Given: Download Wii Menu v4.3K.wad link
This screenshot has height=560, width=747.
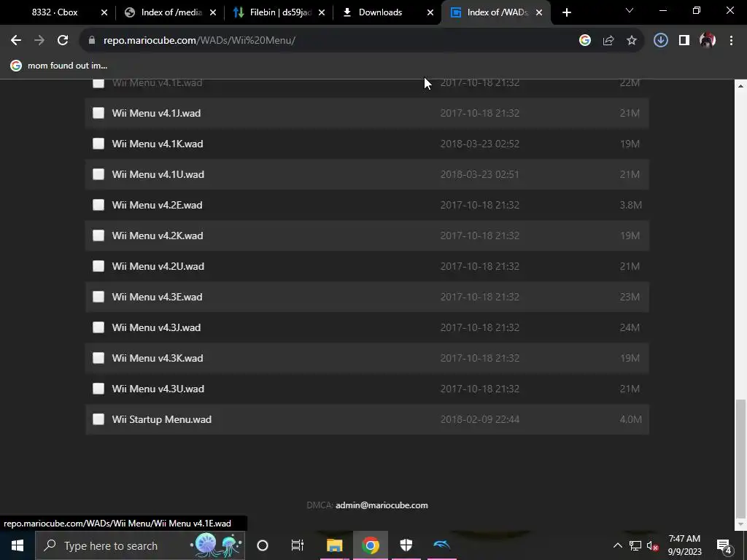Looking at the screenshot, I should coord(158,358).
